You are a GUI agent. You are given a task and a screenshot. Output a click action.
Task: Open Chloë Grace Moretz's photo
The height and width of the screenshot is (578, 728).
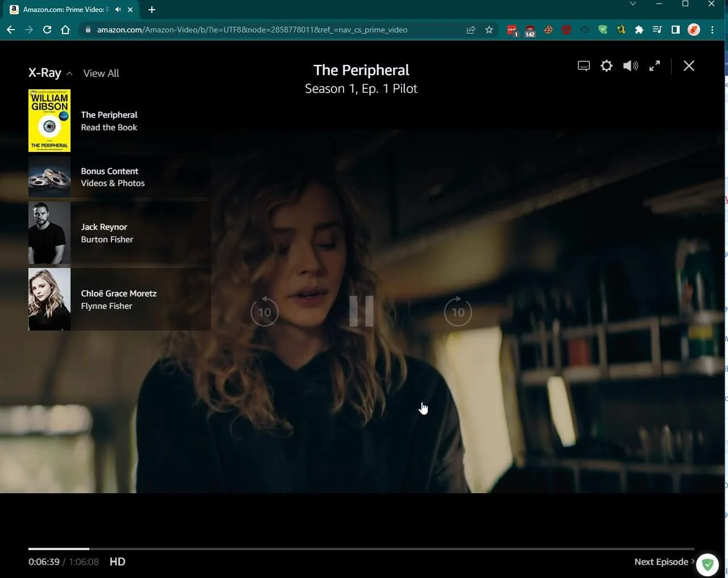click(49, 299)
